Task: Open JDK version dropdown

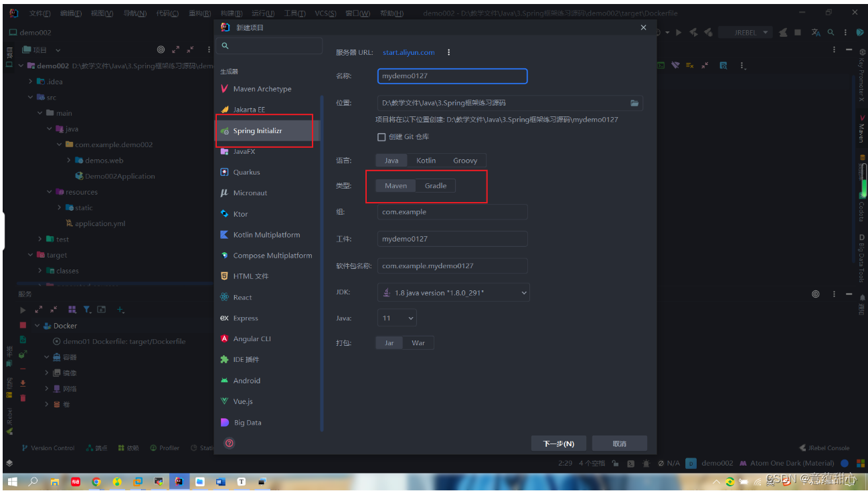Action: tap(453, 292)
